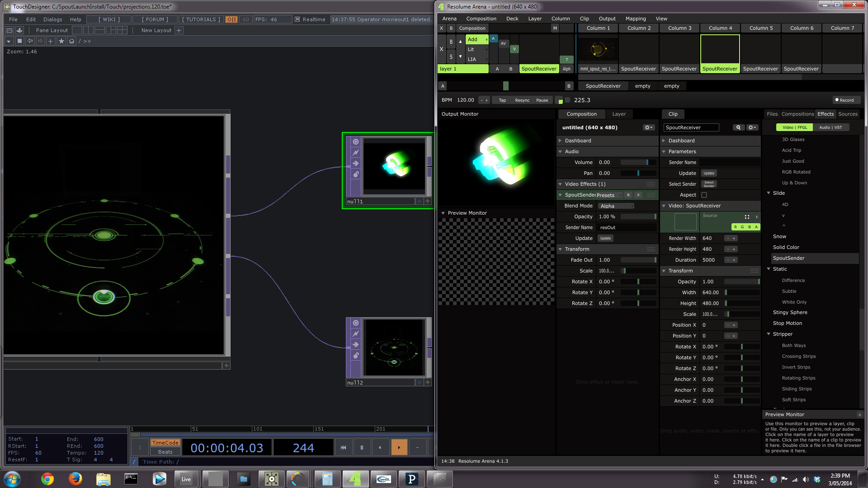
Task: Click the Resolume Arena icon in the taskbar
Action: [355, 479]
